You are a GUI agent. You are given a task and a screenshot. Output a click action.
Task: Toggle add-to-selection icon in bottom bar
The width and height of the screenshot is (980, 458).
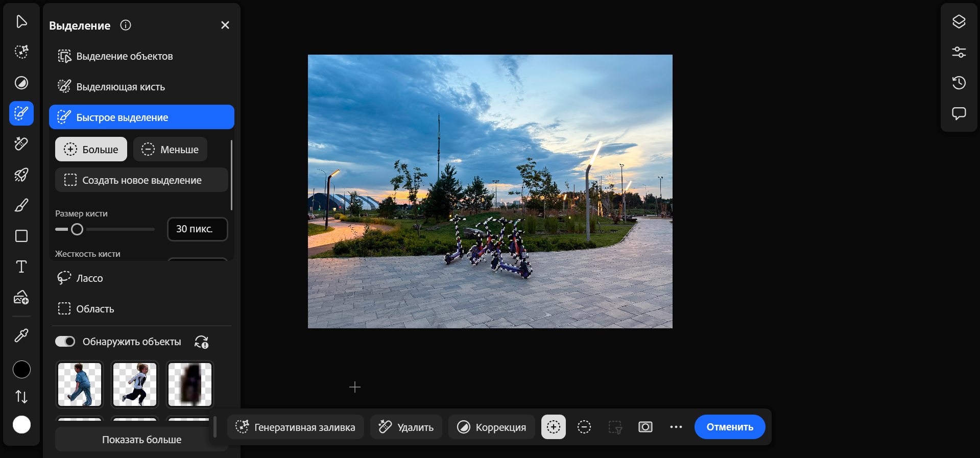click(x=554, y=427)
